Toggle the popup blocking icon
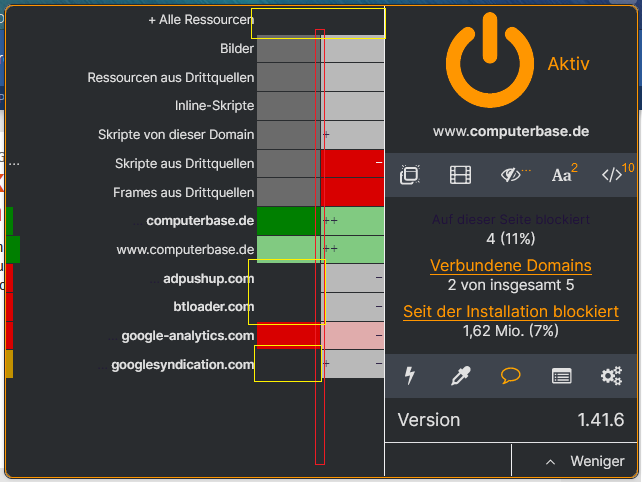 click(410, 175)
